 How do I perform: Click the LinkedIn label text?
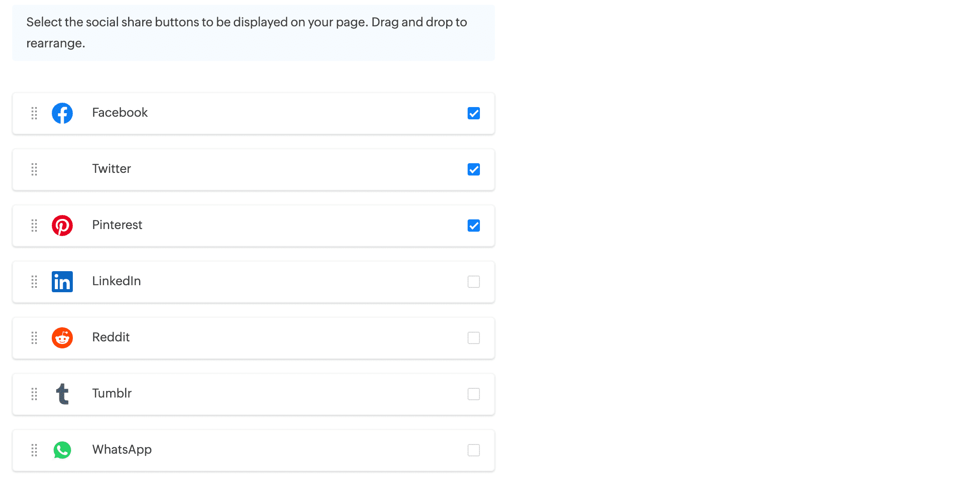(116, 281)
